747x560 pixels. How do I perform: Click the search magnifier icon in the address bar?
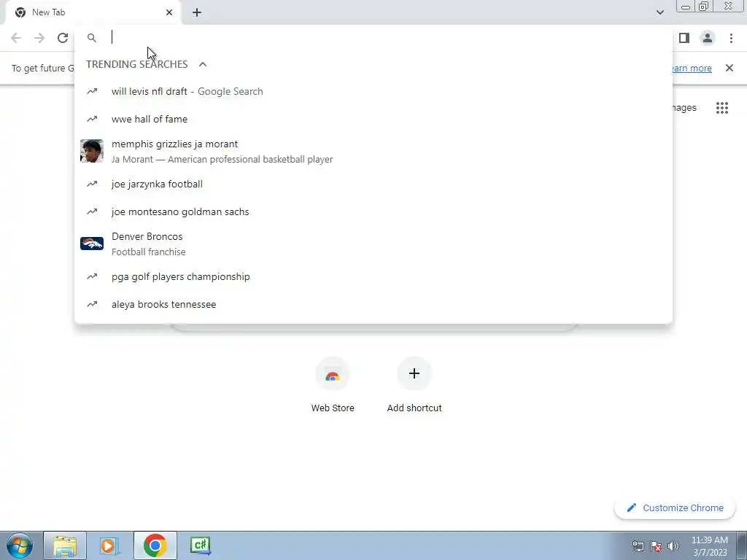pos(92,38)
